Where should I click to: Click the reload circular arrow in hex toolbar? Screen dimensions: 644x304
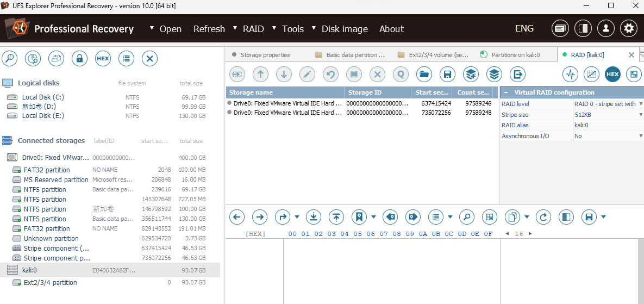pos(544,217)
